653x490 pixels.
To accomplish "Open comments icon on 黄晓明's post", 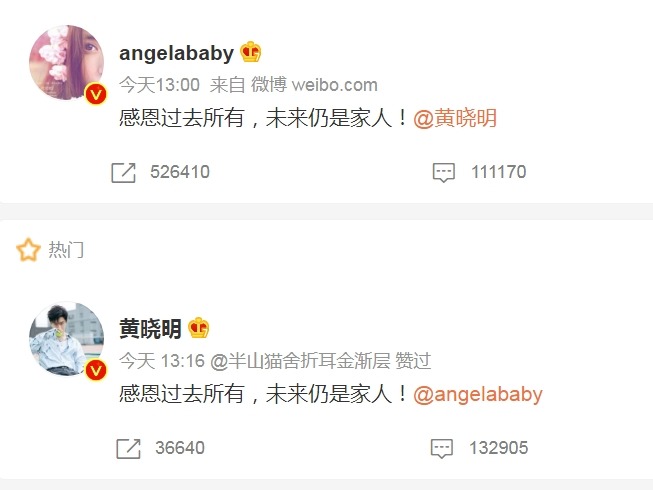I will 441,448.
